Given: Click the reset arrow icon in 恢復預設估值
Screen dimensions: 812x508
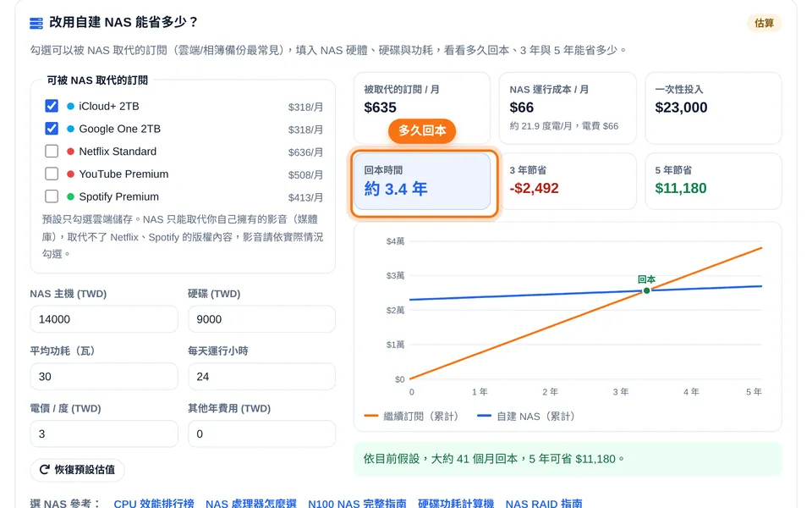Looking at the screenshot, I should coord(45,470).
